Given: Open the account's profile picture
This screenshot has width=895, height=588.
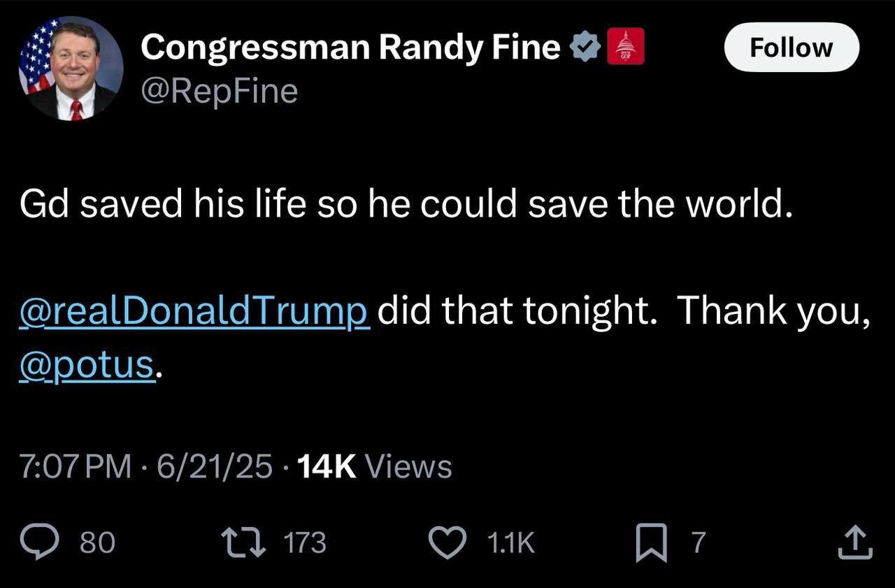Looking at the screenshot, I should [71, 69].
